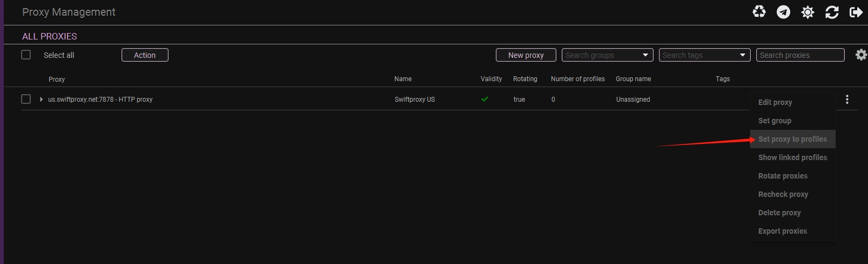Click into the Search proxies field

[800, 55]
